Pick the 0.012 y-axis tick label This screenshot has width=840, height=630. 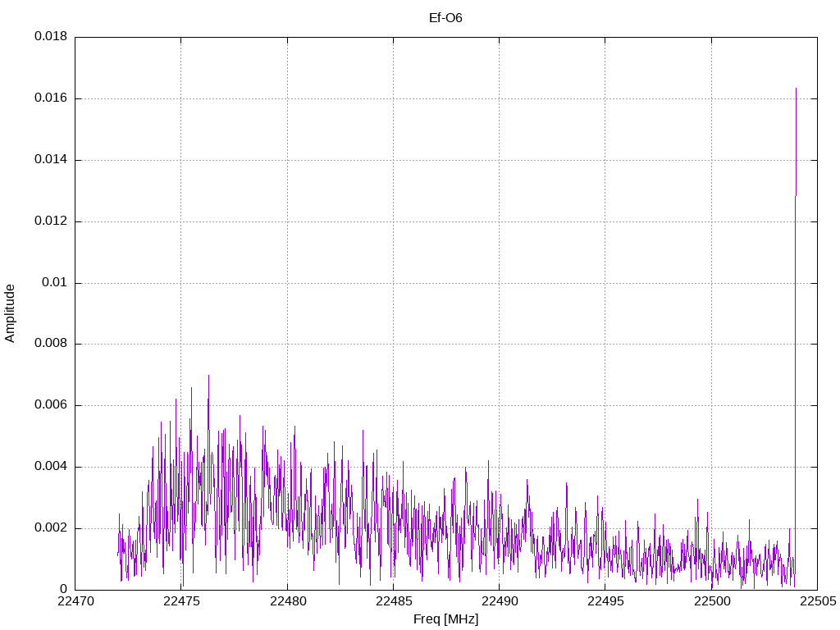pos(50,221)
